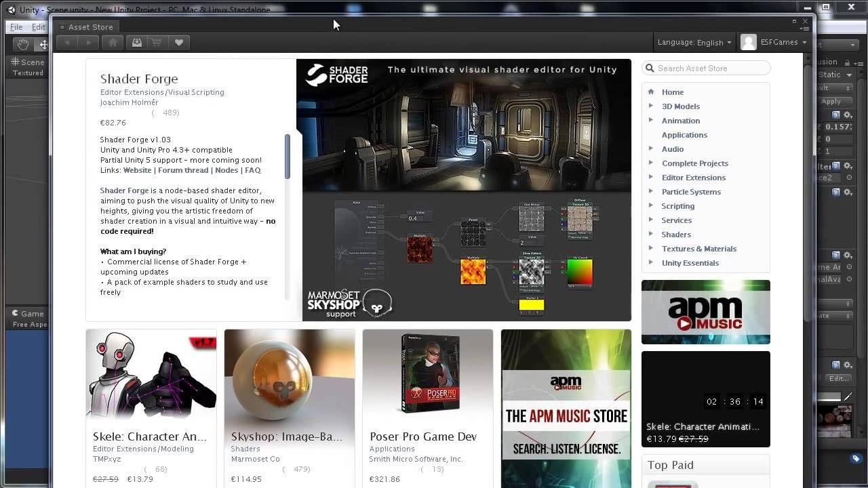Expand the Editor Extensions category arrow
The height and width of the screenshot is (488, 868).
(651, 177)
